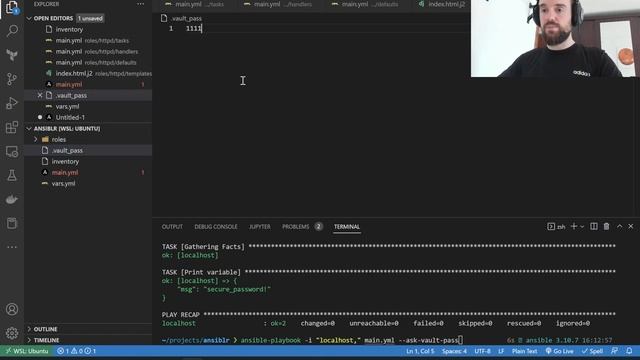Place cursor on editor line 1 text

point(194,29)
